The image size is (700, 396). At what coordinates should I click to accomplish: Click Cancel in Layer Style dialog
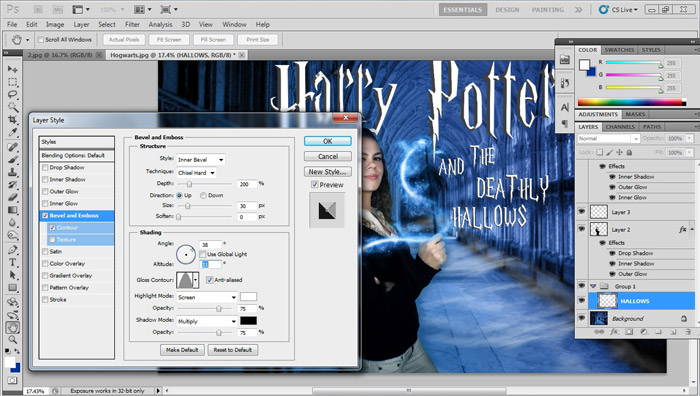click(x=328, y=156)
